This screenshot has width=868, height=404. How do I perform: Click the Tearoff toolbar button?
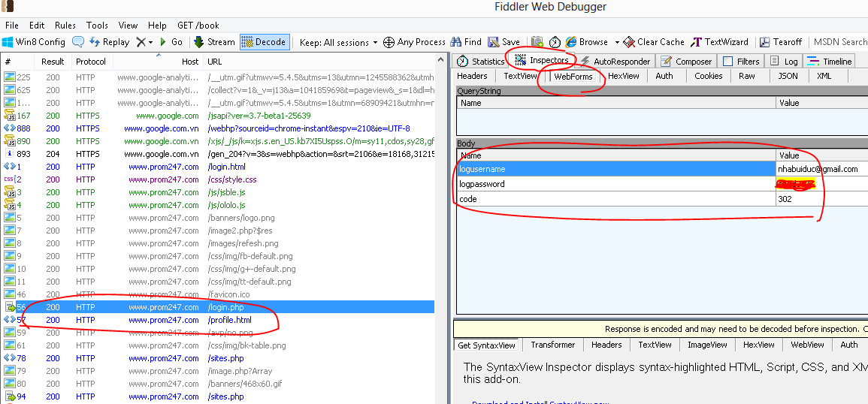point(781,42)
